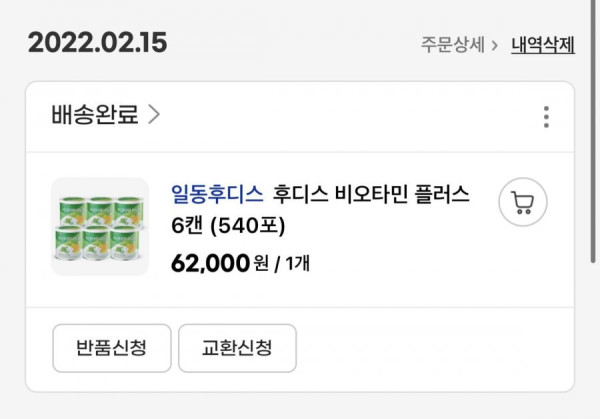Image resolution: width=600 pixels, height=419 pixels.
Task: Click the page scrollbar on the right edge
Action: click(593, 130)
